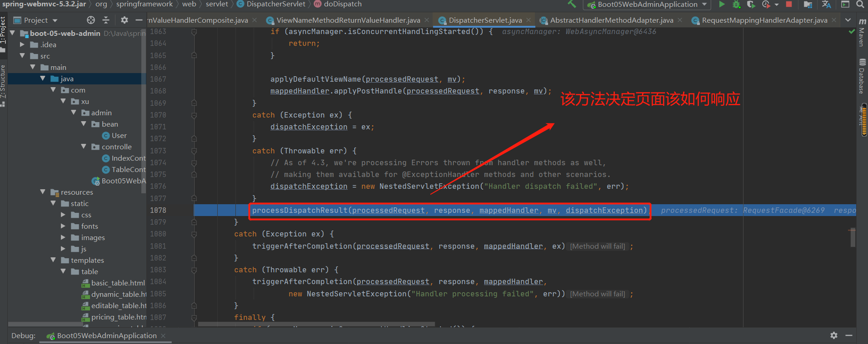Switch to the AbstractHandlerMethodAdapter.java tab
Viewport: 868px width, 344px height.
click(611, 20)
